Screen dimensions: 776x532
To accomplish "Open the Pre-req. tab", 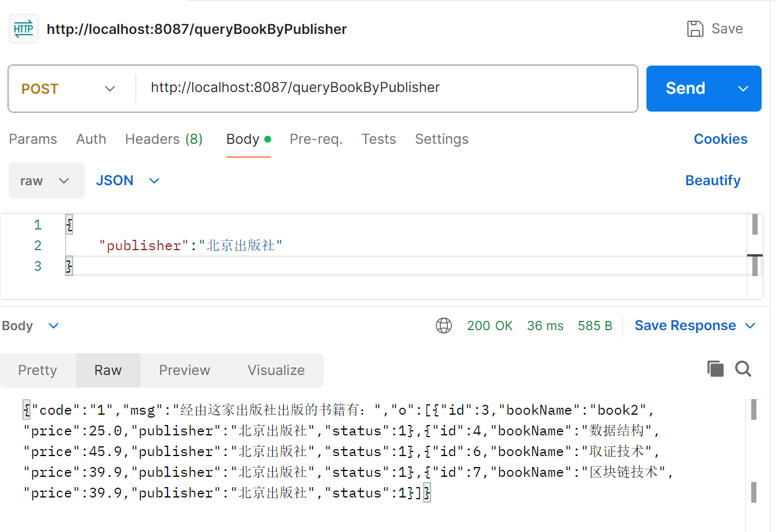I will coord(316,139).
